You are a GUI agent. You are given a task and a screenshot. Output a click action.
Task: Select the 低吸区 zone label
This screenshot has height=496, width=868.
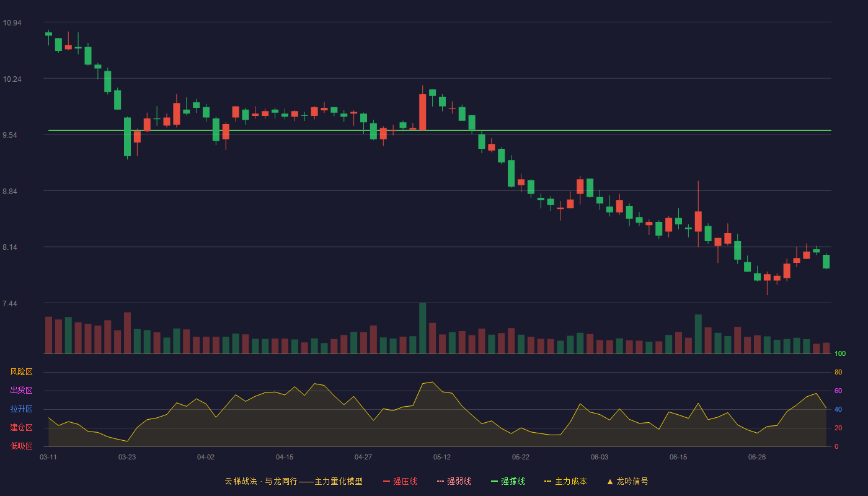pyautogui.click(x=21, y=445)
